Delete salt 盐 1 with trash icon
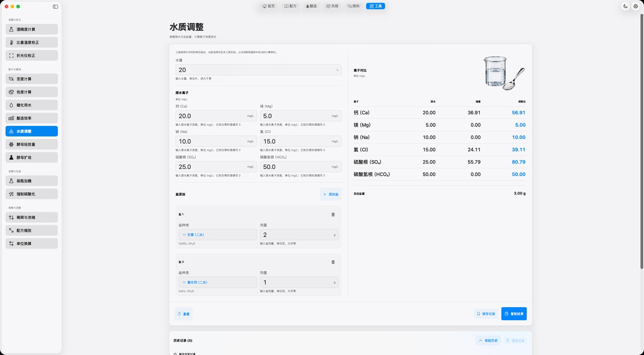This screenshot has width=644, height=355. pyautogui.click(x=333, y=215)
